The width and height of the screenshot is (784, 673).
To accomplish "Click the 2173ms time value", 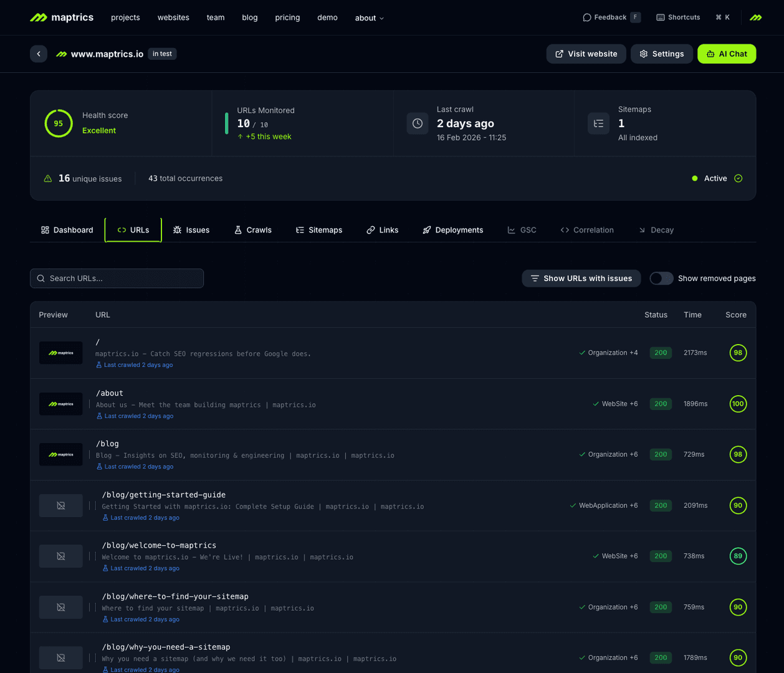I will pyautogui.click(x=696, y=353).
